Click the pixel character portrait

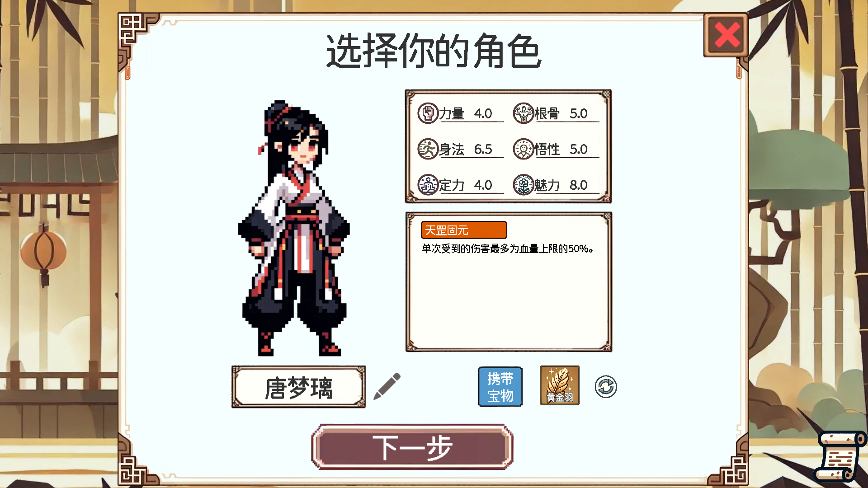(x=294, y=228)
